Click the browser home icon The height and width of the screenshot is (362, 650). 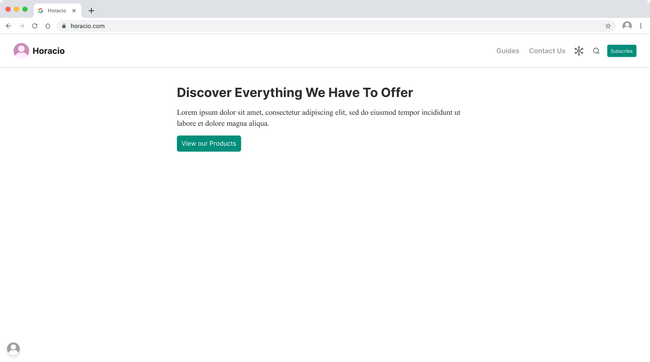pos(48,26)
